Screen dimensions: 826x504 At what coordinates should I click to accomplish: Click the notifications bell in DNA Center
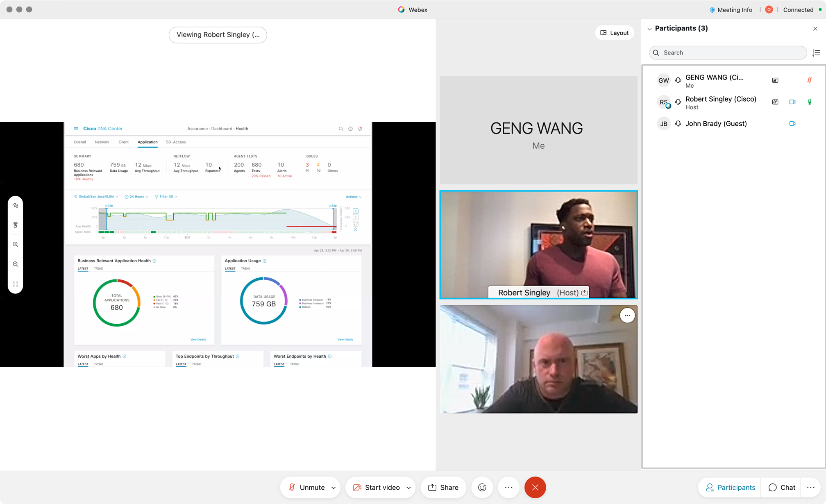(x=360, y=129)
